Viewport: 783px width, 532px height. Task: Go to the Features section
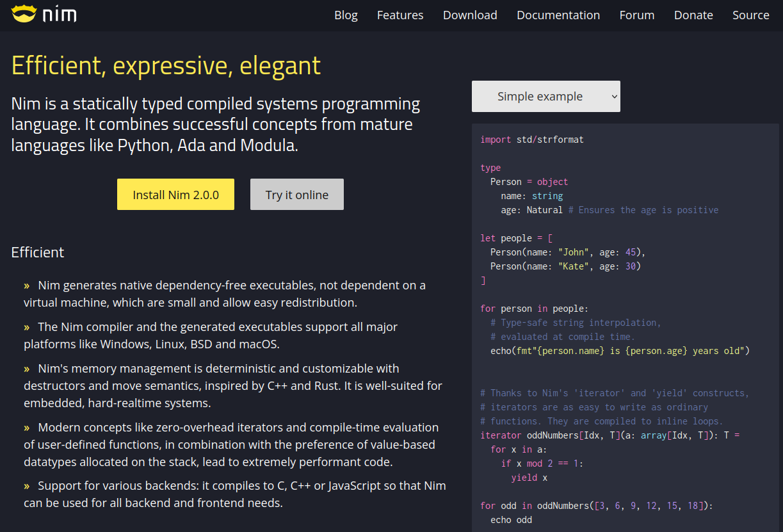(400, 15)
